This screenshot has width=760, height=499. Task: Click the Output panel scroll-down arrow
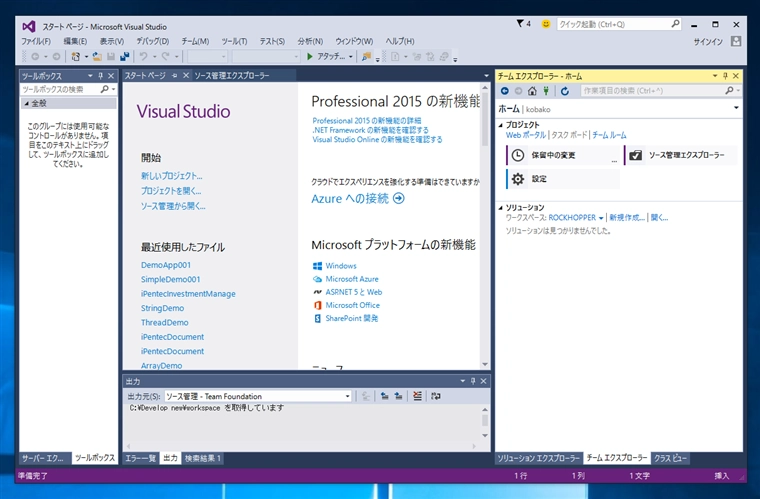(485, 436)
